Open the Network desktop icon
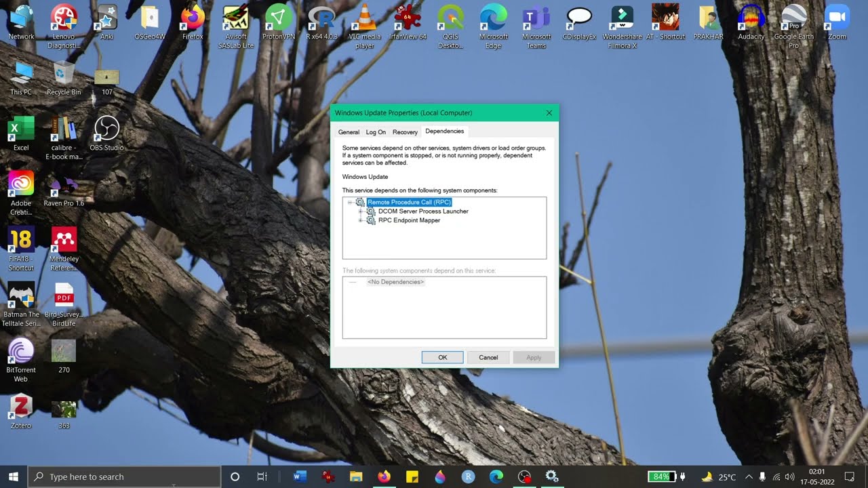The image size is (868, 488). click(21, 22)
